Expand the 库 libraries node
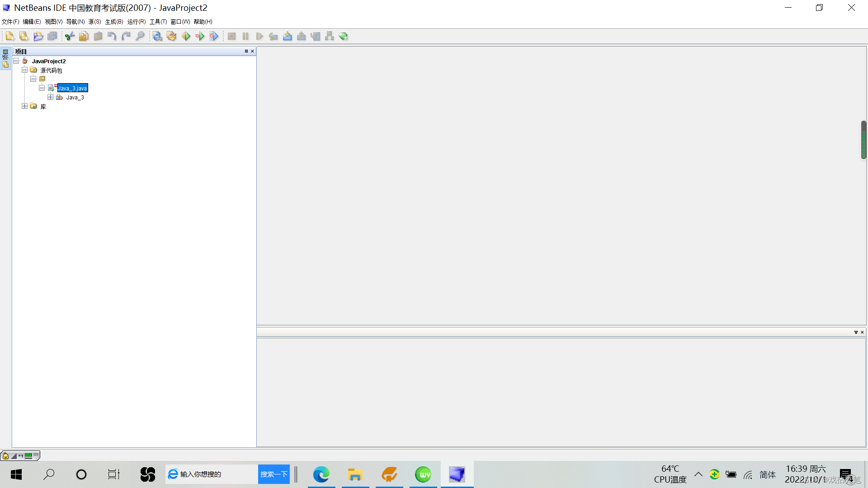Image resolution: width=868 pixels, height=488 pixels. pos(25,106)
